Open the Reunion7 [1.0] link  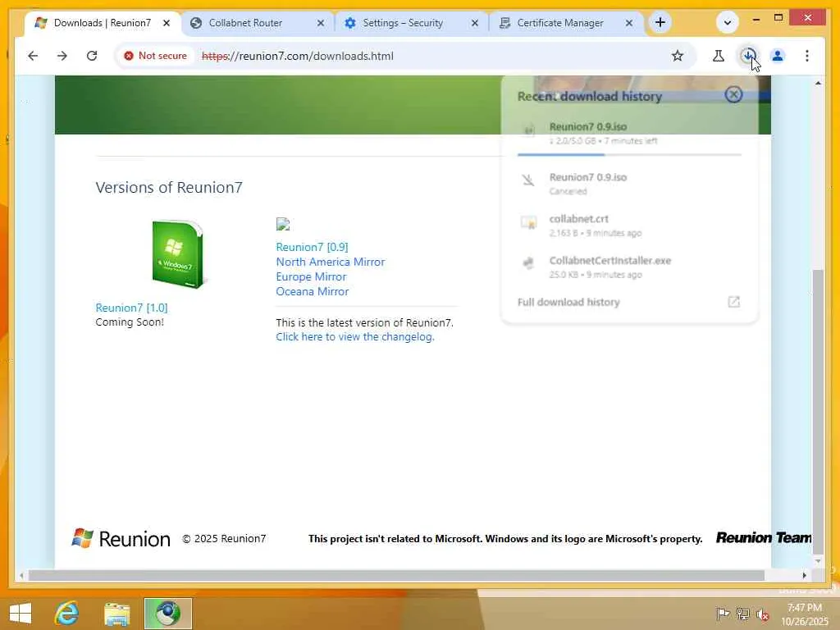click(131, 308)
